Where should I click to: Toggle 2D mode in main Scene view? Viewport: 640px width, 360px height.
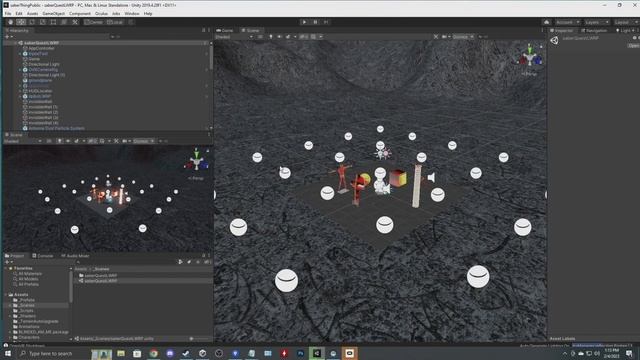(260, 37)
